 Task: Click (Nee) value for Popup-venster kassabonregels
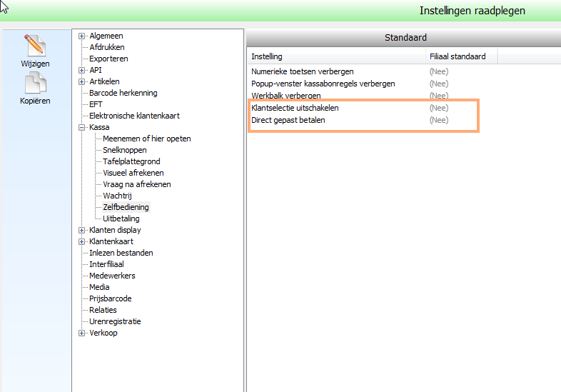click(439, 84)
